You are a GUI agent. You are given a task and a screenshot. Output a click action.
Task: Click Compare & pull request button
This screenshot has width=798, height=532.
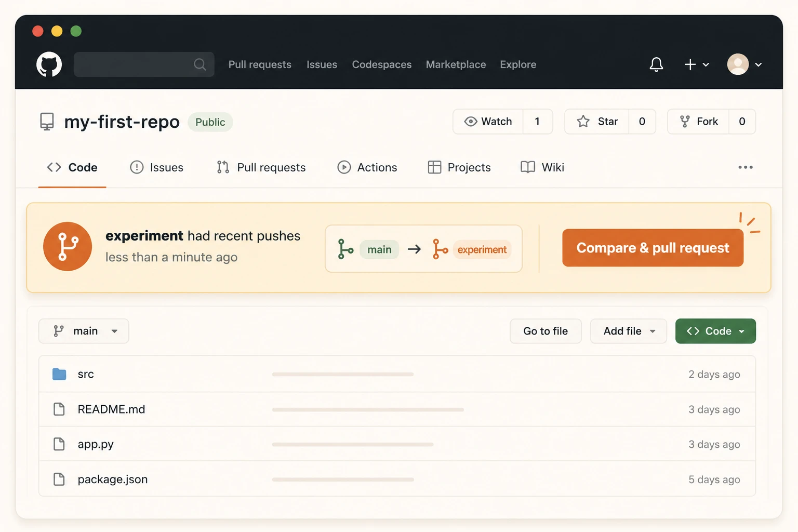coord(653,248)
